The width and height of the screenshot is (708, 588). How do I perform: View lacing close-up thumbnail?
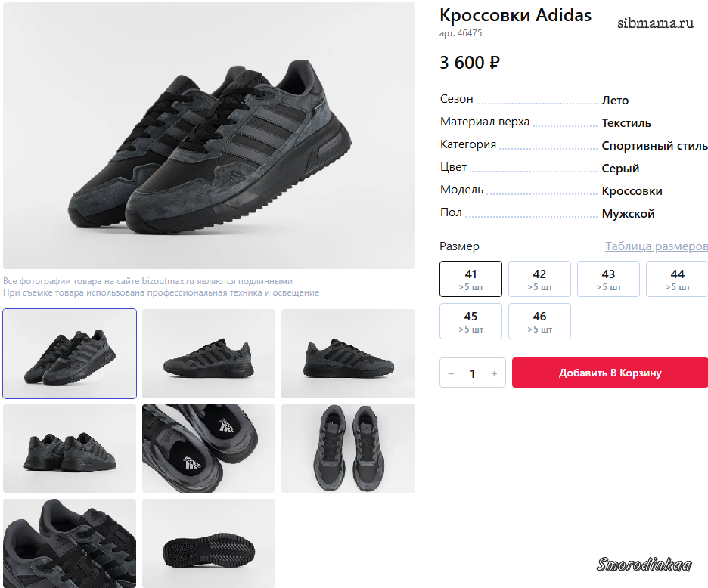pos(70,543)
